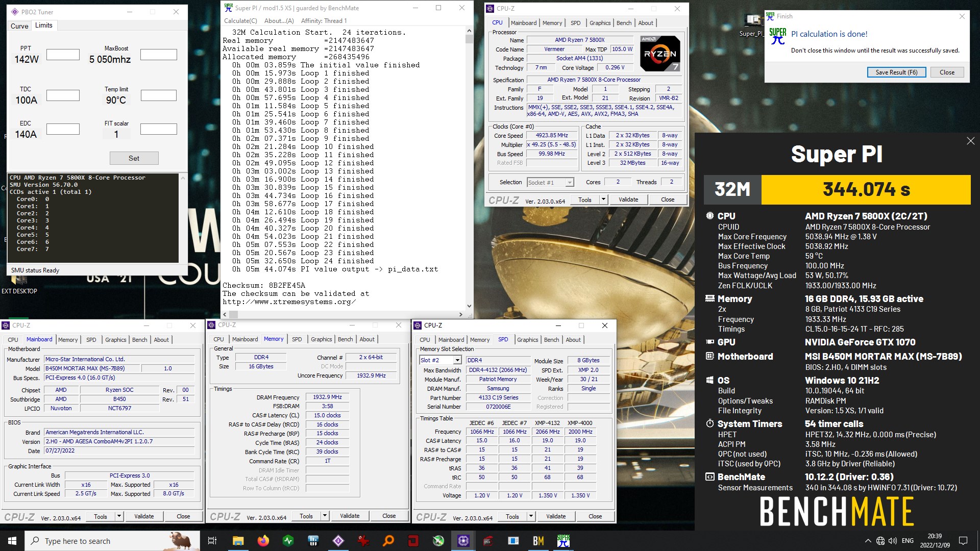Click the AMD Ryzen 7 logo in CPU-Z
This screenshot has width=980, height=551.
pyautogui.click(x=660, y=53)
